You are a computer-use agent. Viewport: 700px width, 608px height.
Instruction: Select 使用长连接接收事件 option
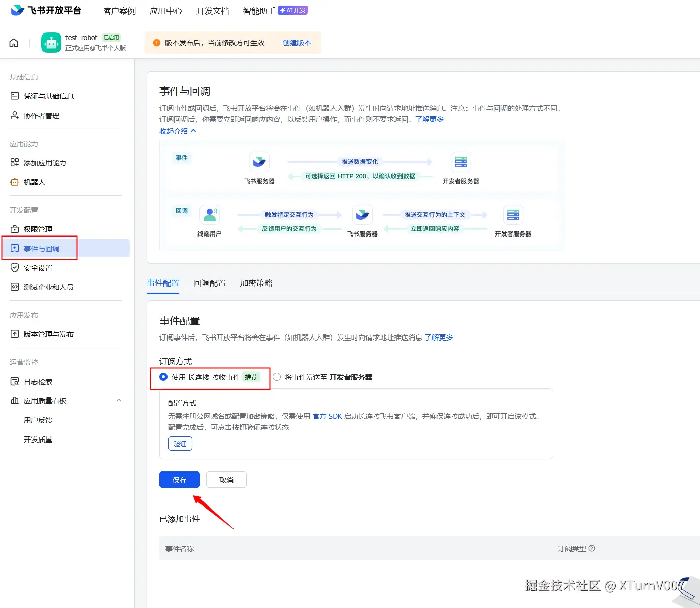coord(163,377)
